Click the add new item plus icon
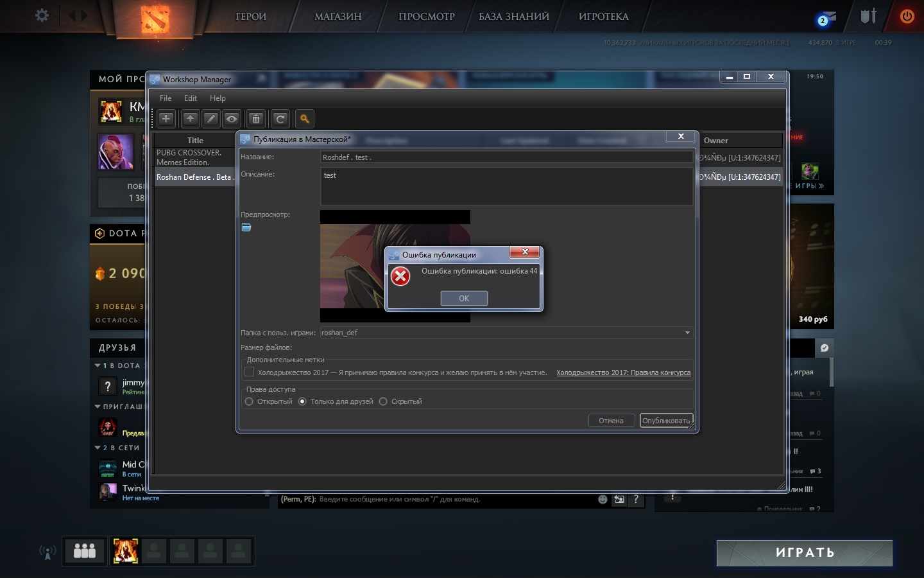Viewport: 924px width, 578px height. 166,119
